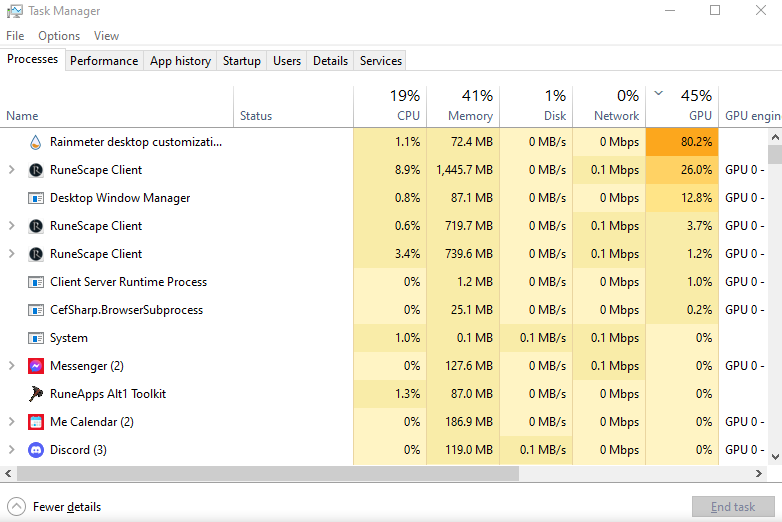Click the System process icon
The image size is (782, 522).
pos(35,338)
